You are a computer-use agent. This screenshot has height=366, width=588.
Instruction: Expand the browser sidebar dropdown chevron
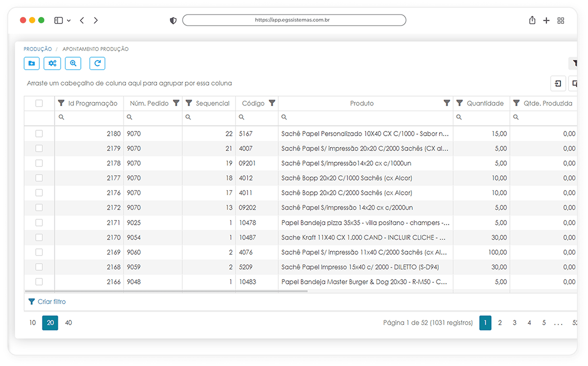[69, 21]
